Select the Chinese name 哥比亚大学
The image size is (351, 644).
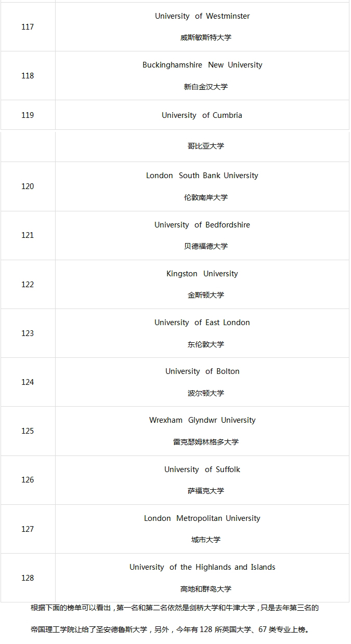(206, 146)
